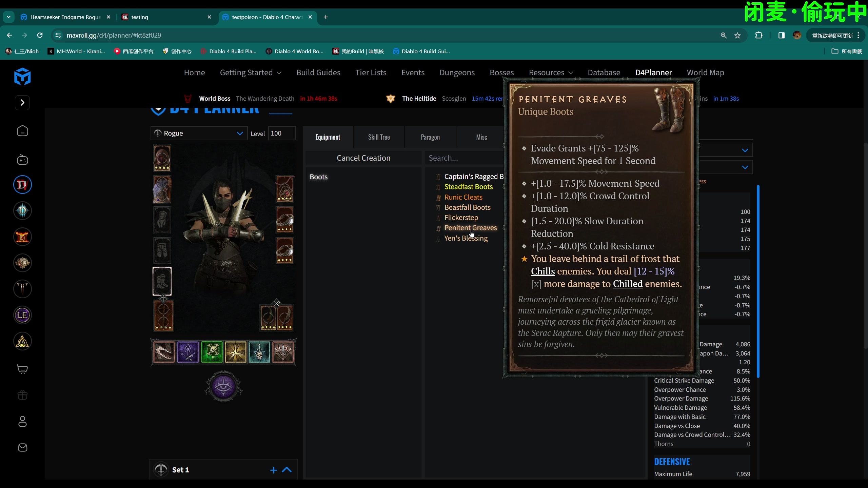Click the first skill bar icon

coord(164,352)
